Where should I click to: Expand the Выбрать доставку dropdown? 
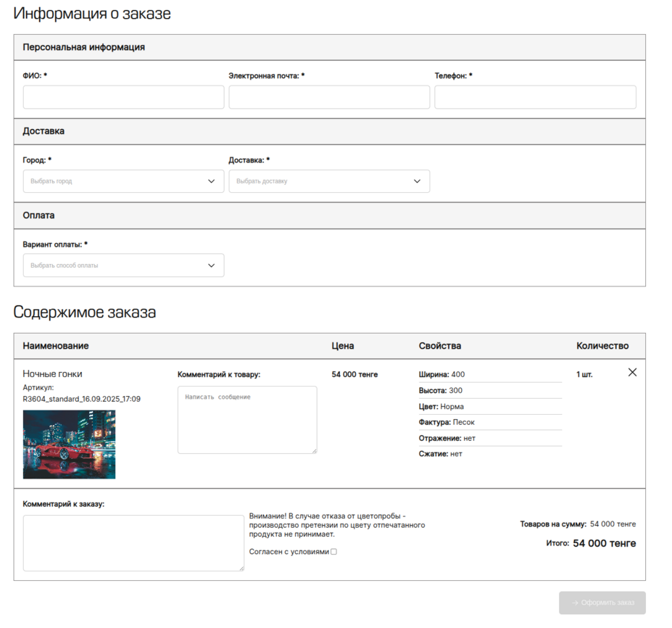point(322,181)
